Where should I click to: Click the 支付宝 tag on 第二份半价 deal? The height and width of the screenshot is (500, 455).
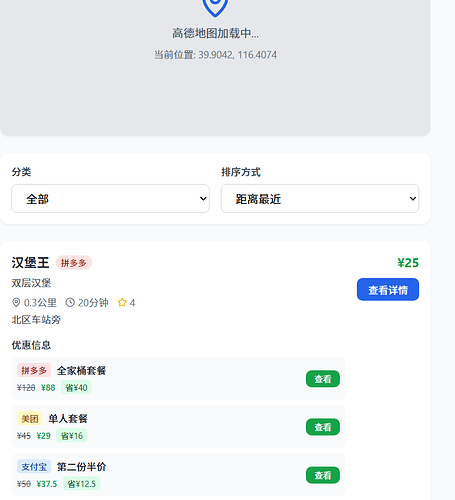click(x=34, y=467)
